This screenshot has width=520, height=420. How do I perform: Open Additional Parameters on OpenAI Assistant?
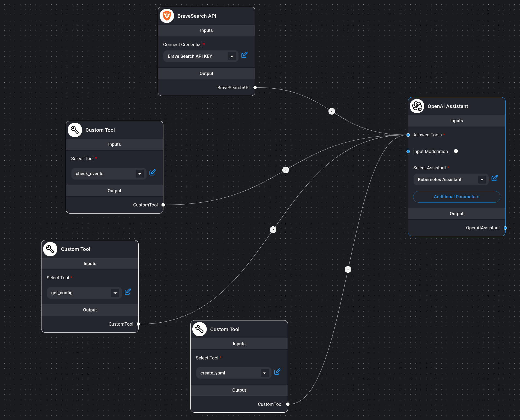(456, 197)
